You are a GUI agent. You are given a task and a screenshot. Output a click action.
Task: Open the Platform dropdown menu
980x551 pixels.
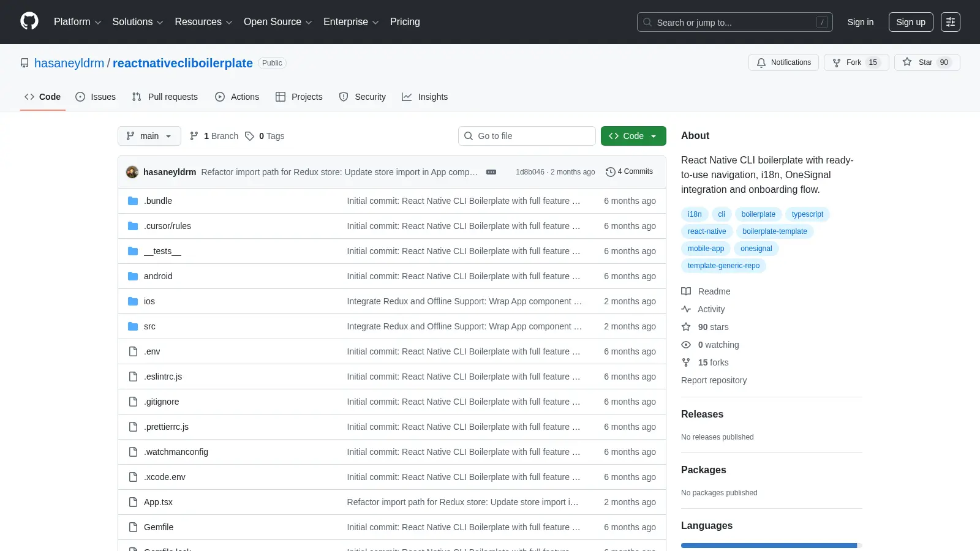coord(77,22)
